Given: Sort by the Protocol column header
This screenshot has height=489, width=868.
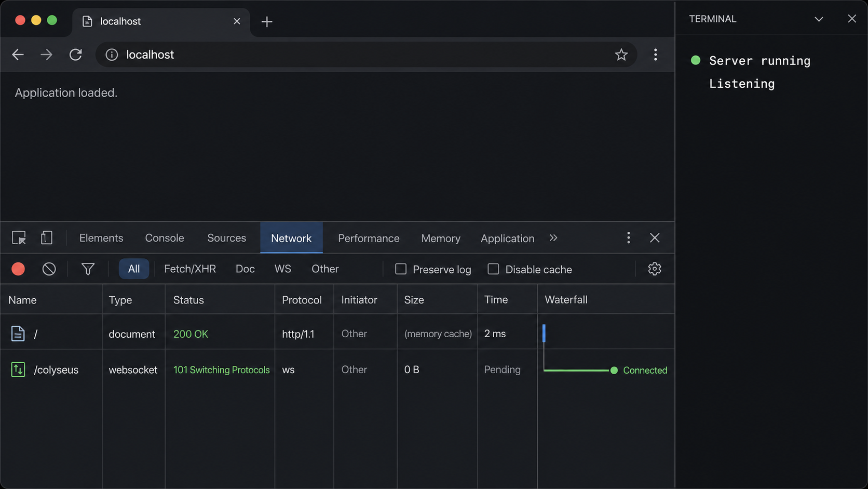Looking at the screenshot, I should (x=304, y=299).
